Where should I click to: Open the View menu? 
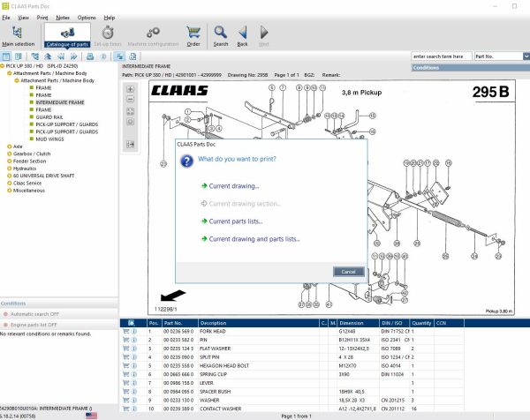coord(23,18)
